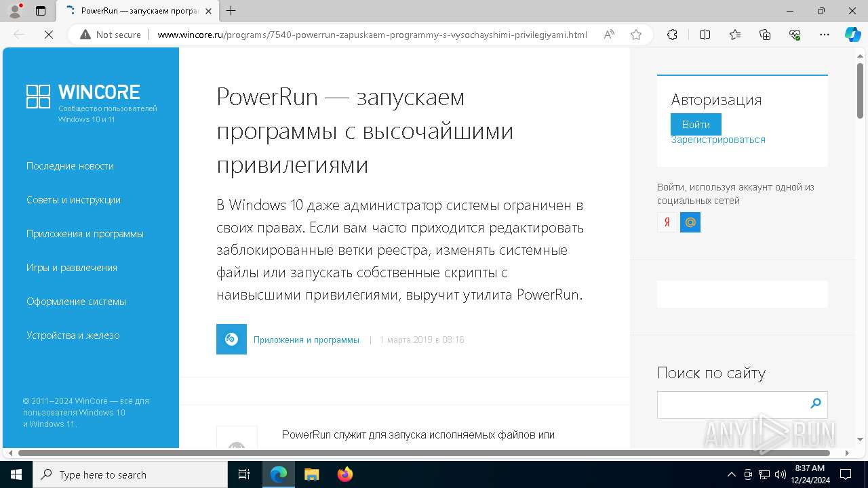The width and height of the screenshot is (868, 488).
Task: Open a new browser tab
Action: click(231, 11)
